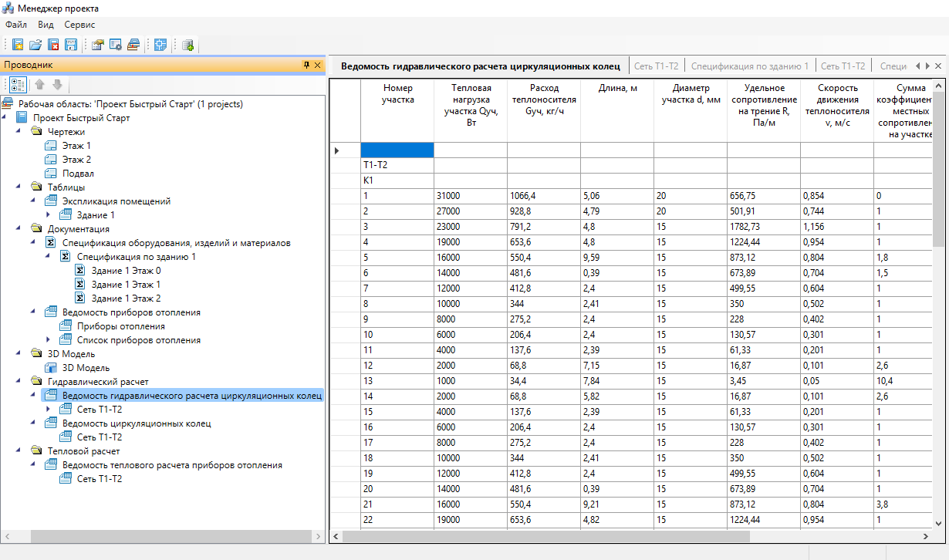
Task: Click the workspace icon beside Рабочая область
Action: pos(8,104)
